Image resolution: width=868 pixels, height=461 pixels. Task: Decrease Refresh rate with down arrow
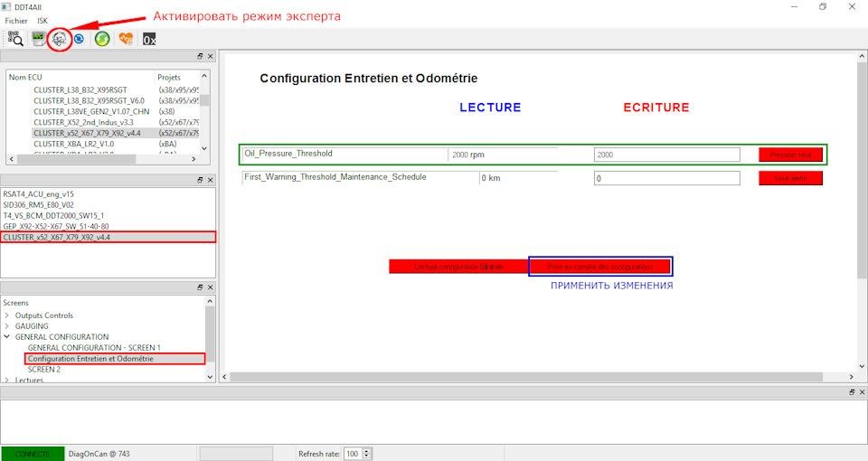(x=366, y=456)
